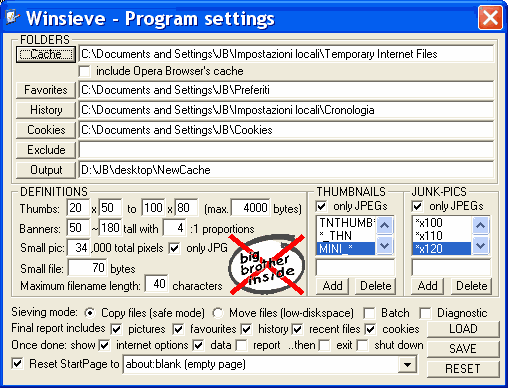The width and height of the screenshot is (508, 388).
Task: Click the Output folder button
Action: (46, 170)
